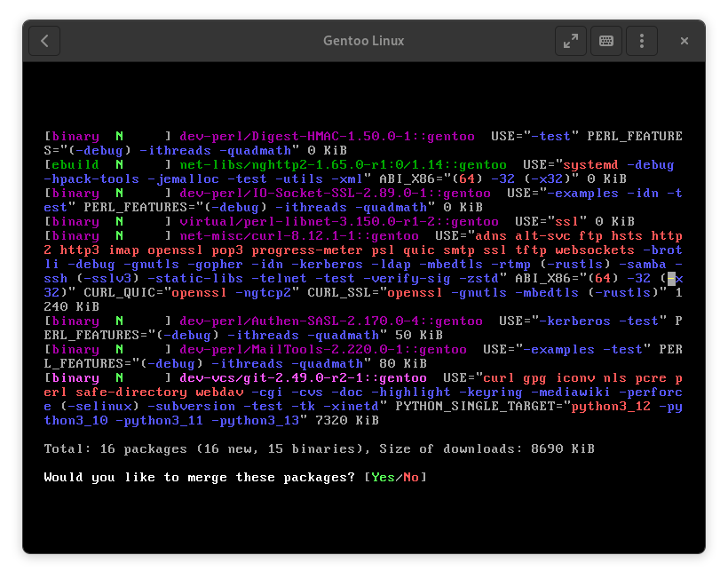Click the 'binary' label on the git line

75,378
